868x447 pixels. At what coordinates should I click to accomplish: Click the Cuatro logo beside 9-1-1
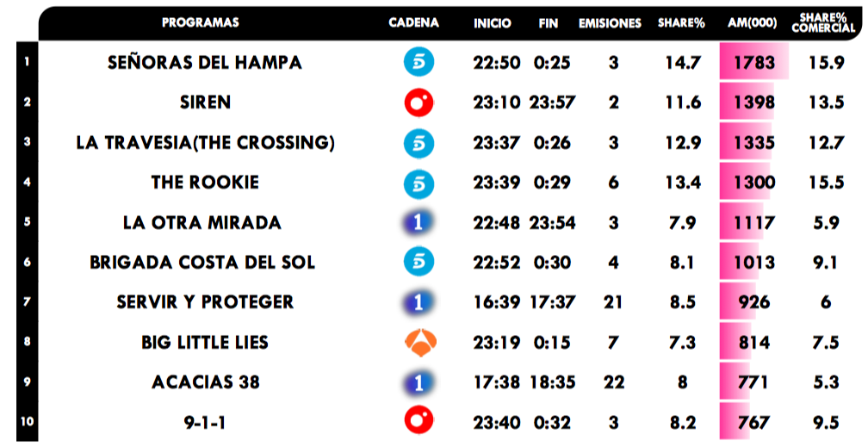pyautogui.click(x=418, y=422)
